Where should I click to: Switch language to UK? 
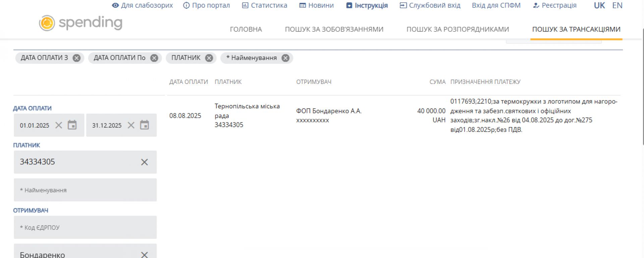pyautogui.click(x=599, y=5)
